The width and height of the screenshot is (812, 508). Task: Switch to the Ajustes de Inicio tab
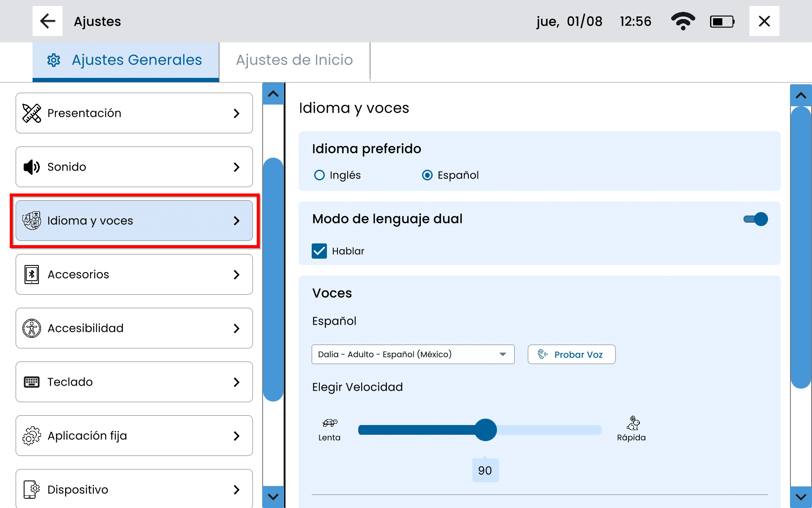point(294,60)
